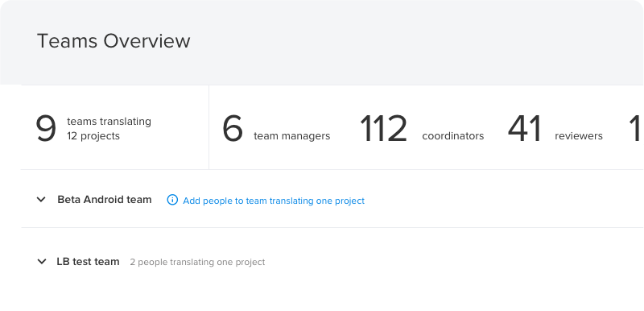
Task: Click the "reviewers" label
Action: click(579, 136)
